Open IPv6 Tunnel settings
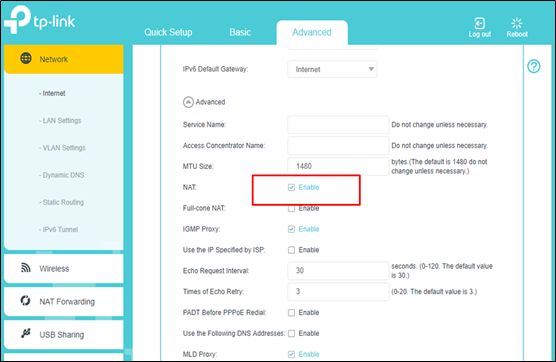 (x=59, y=230)
